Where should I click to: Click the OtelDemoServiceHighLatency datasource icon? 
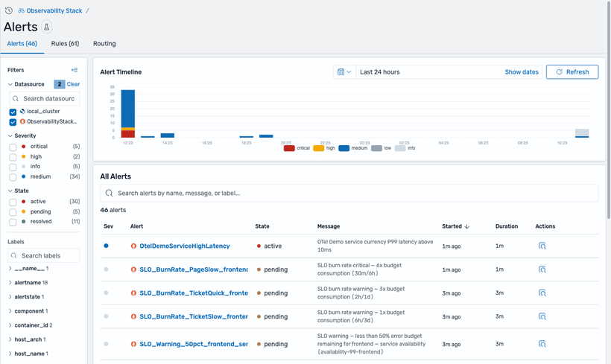(133, 246)
